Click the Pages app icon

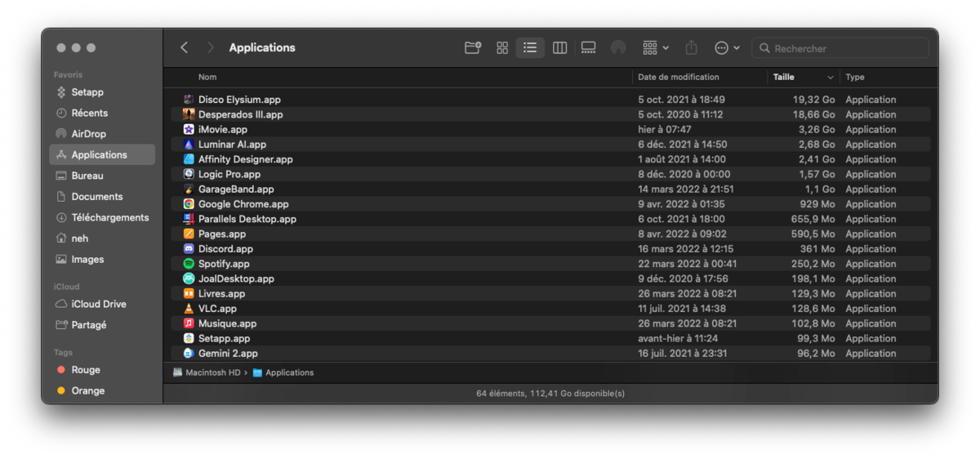(189, 234)
